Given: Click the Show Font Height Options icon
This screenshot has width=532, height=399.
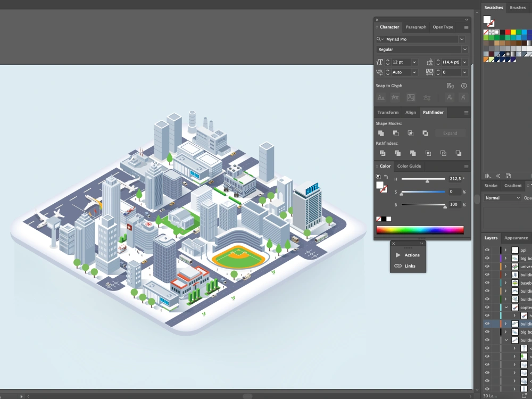Looking at the screenshot, I should click(x=450, y=86).
